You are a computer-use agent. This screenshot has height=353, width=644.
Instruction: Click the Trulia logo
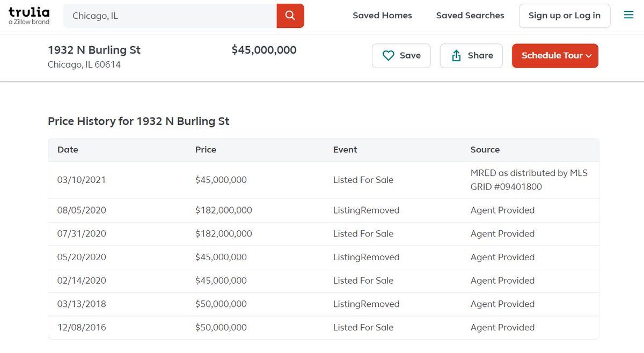click(x=29, y=15)
